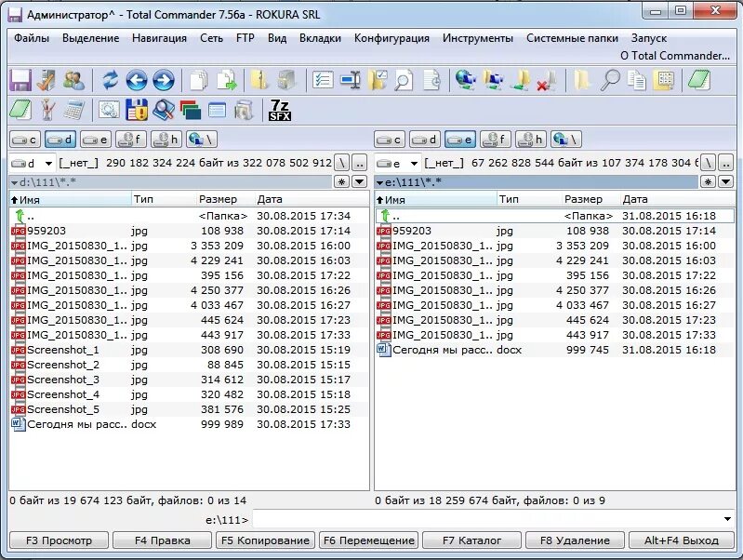This screenshot has width=743, height=560.
Task: Select drive f in left panel drive bar
Action: [130, 140]
